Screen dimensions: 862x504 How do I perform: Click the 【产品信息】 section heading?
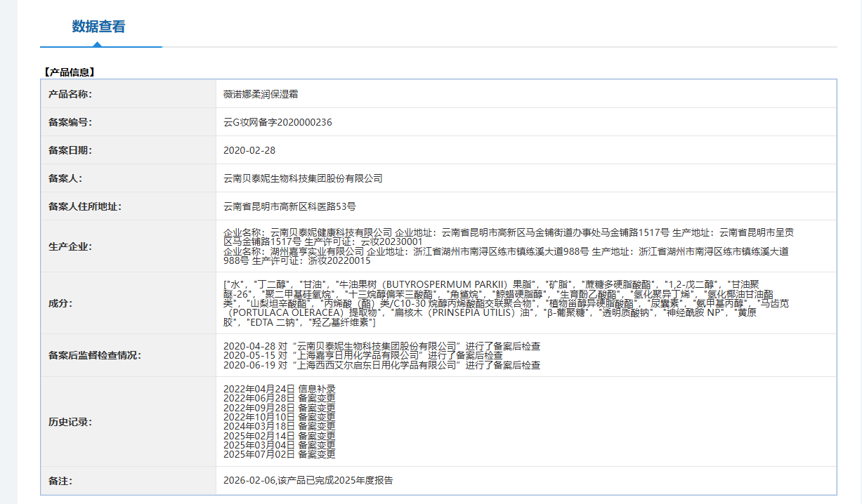69,72
